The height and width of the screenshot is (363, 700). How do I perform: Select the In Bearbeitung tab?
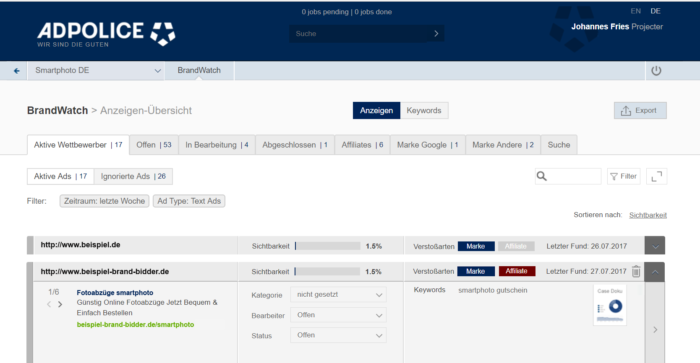217,145
